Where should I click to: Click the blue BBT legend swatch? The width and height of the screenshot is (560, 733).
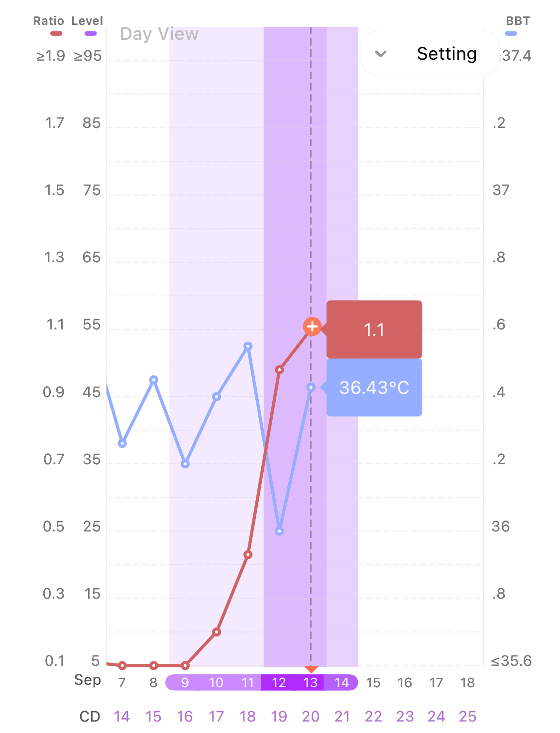[511, 33]
